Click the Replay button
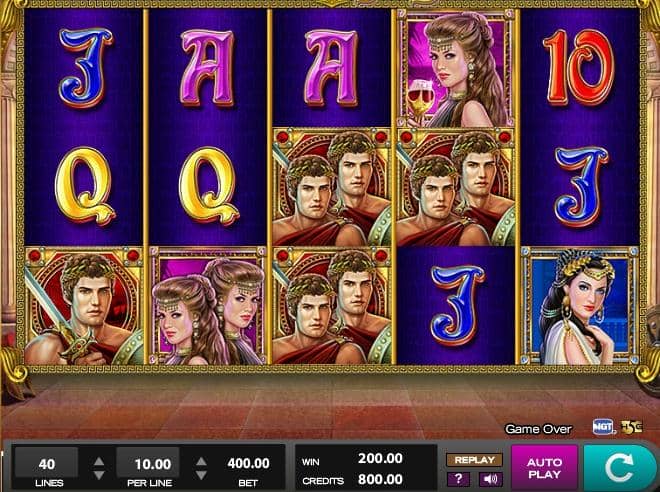This screenshot has height=492, width=660. [x=474, y=460]
